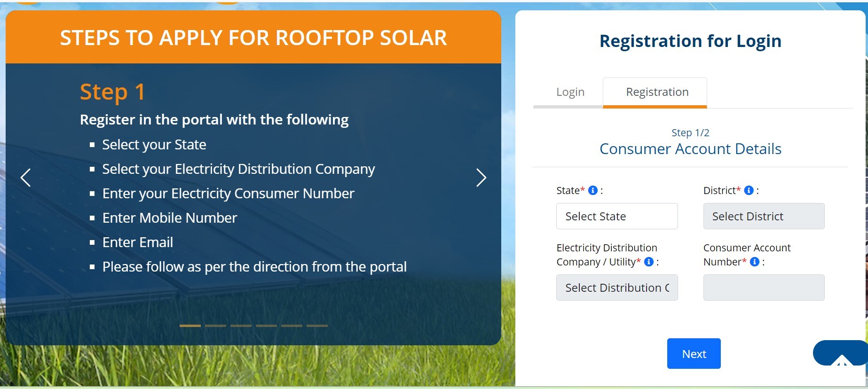Go to previous carousel slide arrow
This screenshot has height=389, width=868.
[26, 178]
